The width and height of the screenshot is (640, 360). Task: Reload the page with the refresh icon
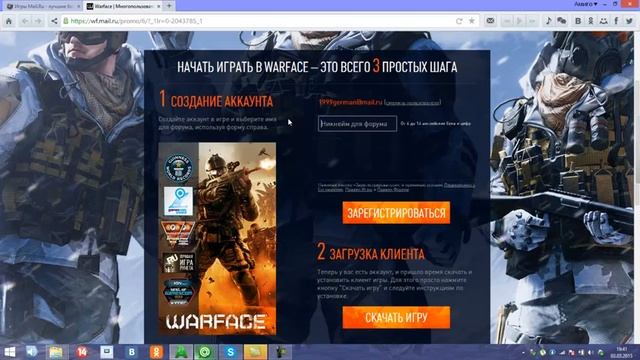(459, 21)
